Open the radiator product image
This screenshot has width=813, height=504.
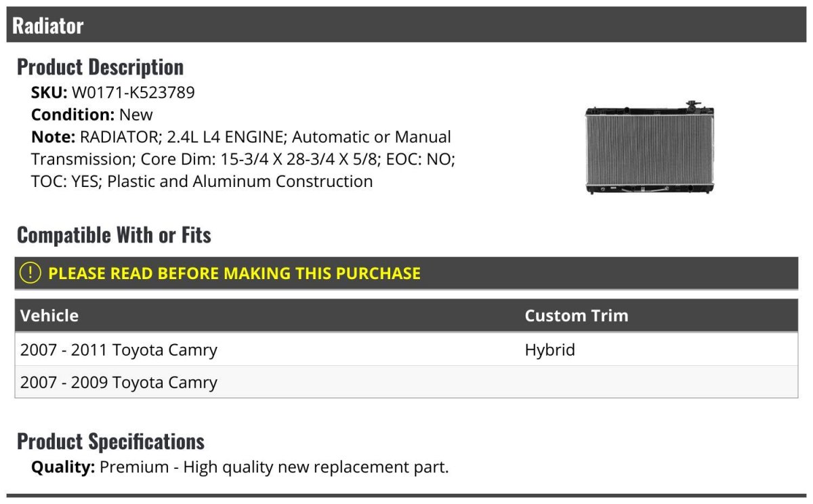(650, 148)
